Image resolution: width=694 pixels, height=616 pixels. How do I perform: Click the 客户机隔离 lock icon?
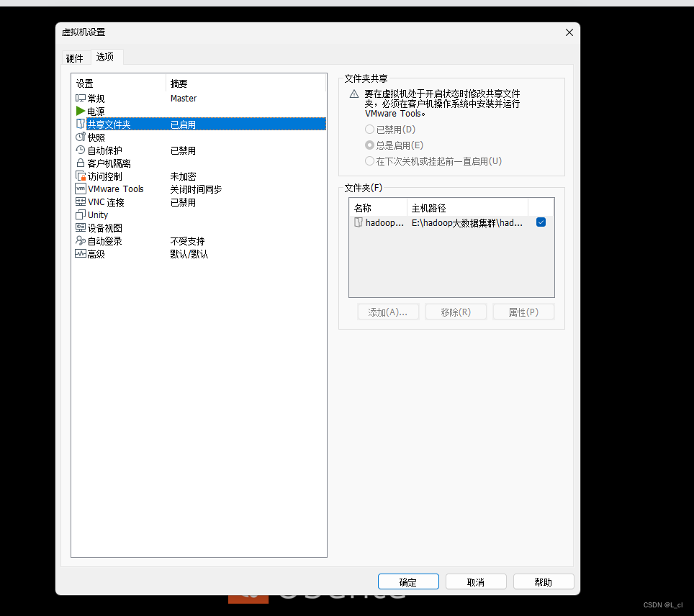point(80,163)
